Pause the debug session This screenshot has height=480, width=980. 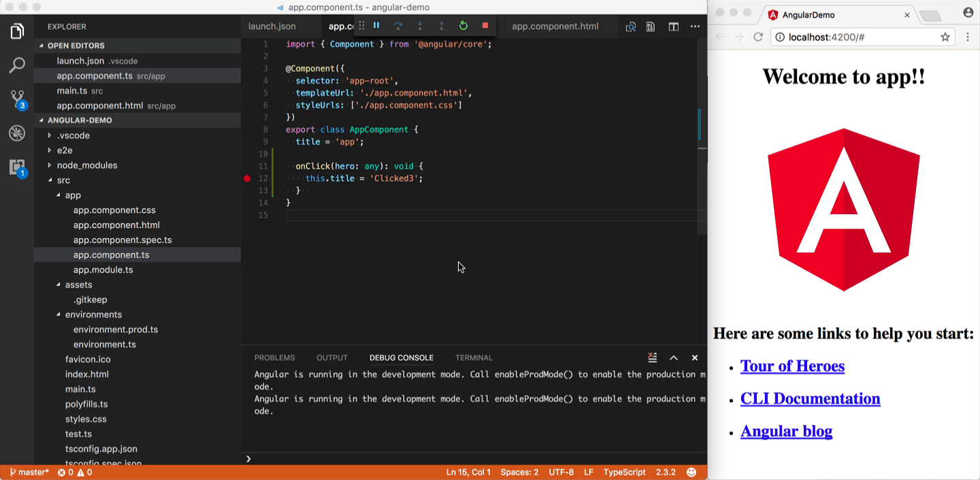click(376, 26)
